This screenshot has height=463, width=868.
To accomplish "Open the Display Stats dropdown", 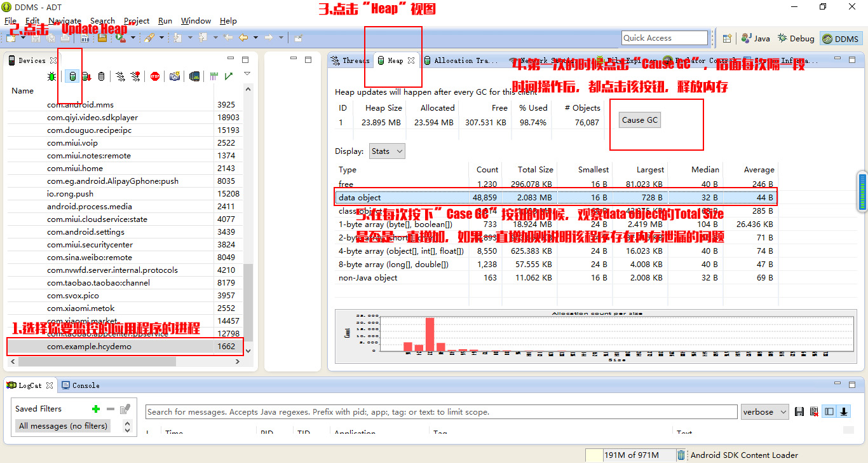I will [387, 151].
